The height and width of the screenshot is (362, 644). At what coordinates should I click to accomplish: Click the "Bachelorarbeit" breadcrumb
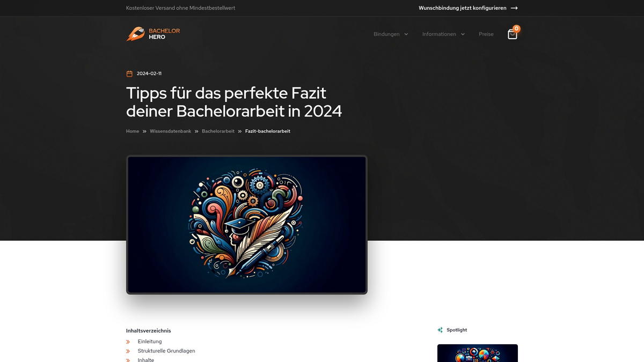218,131
